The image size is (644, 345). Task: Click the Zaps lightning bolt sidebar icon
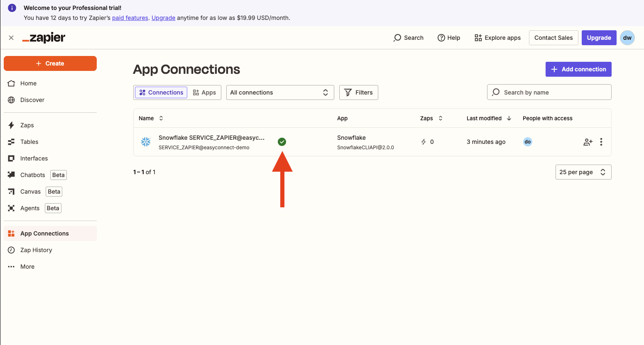point(11,125)
